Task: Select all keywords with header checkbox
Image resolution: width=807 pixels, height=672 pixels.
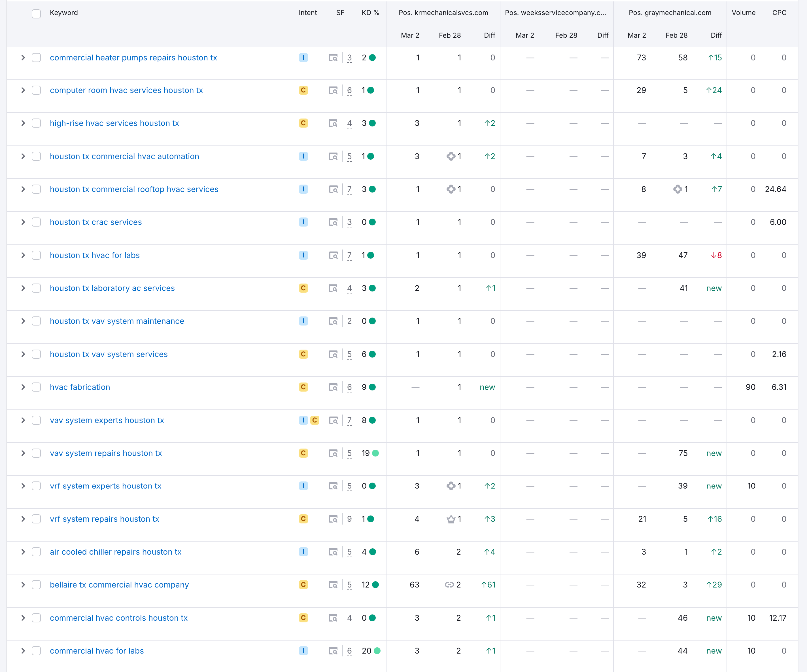Action: [x=36, y=14]
